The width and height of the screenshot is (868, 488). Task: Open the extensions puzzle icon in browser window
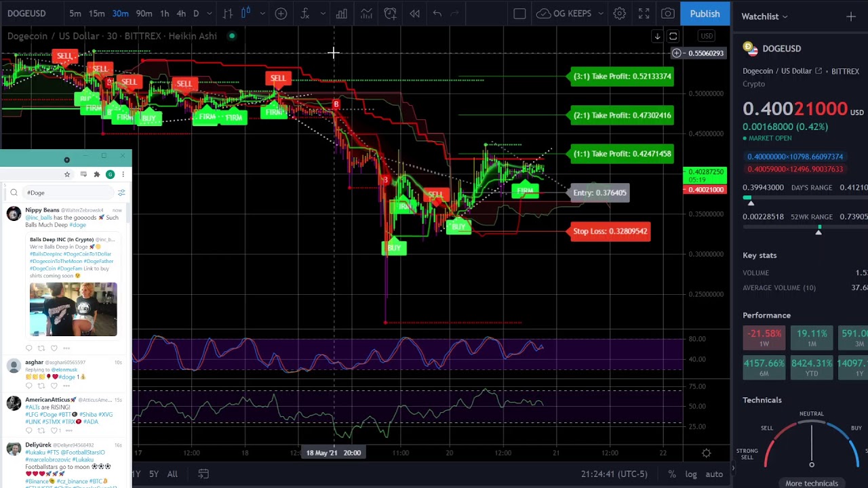click(97, 174)
